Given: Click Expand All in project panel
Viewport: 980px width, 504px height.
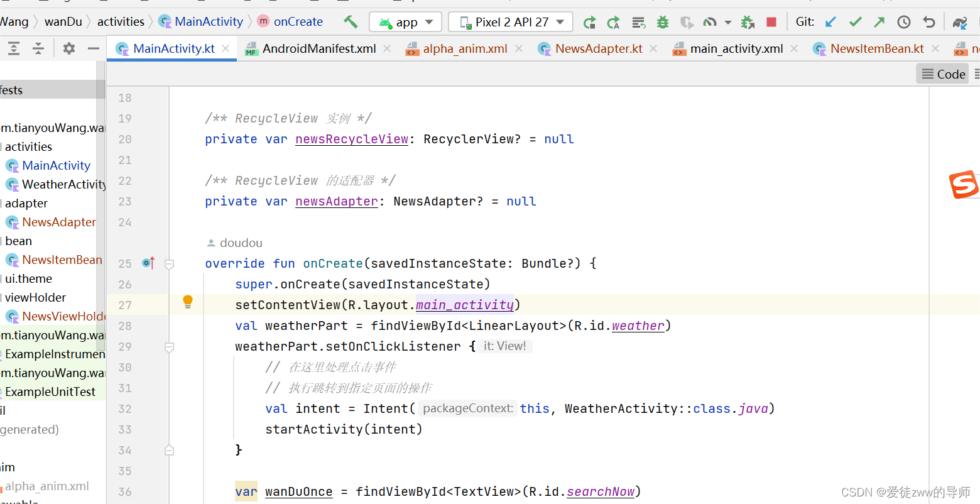Looking at the screenshot, I should click(14, 48).
